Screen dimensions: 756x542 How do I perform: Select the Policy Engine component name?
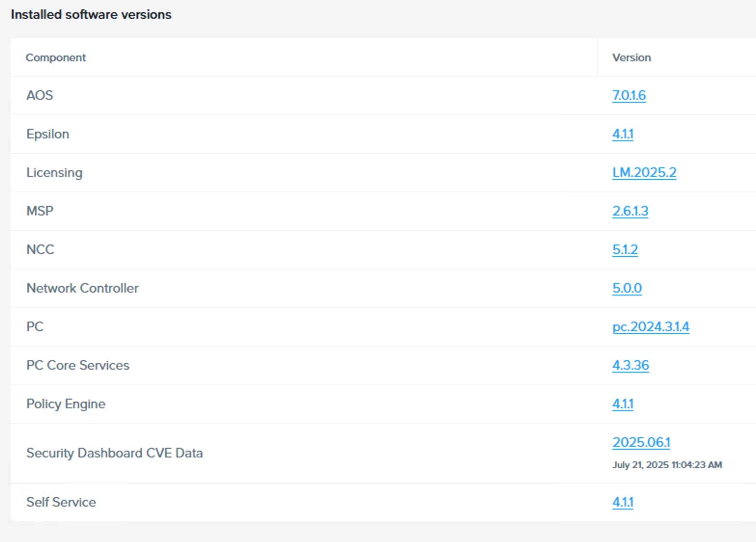point(66,404)
